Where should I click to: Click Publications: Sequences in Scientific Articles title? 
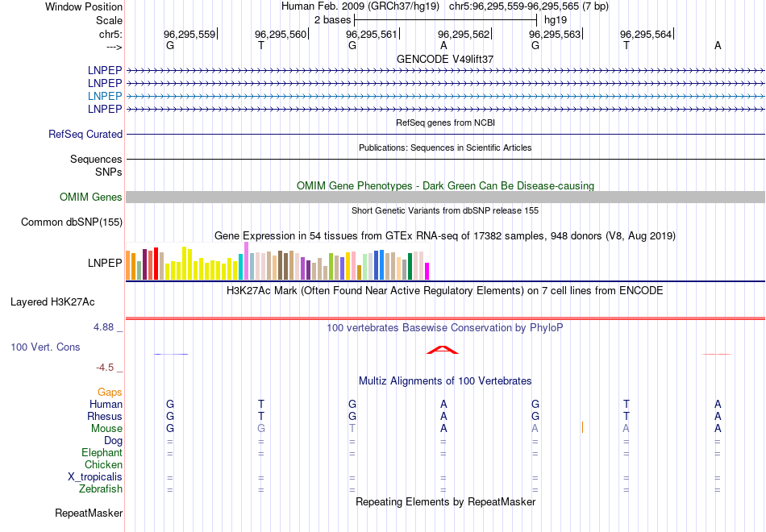(445, 148)
